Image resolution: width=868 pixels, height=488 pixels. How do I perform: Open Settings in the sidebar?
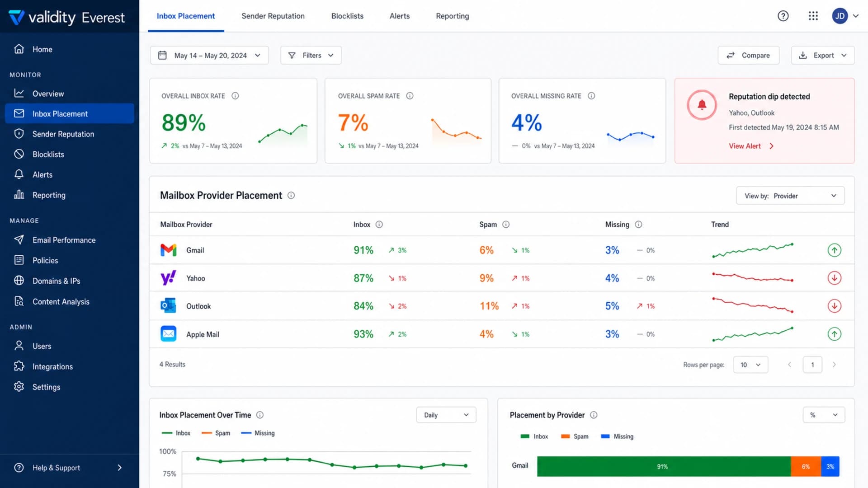[70, 387]
